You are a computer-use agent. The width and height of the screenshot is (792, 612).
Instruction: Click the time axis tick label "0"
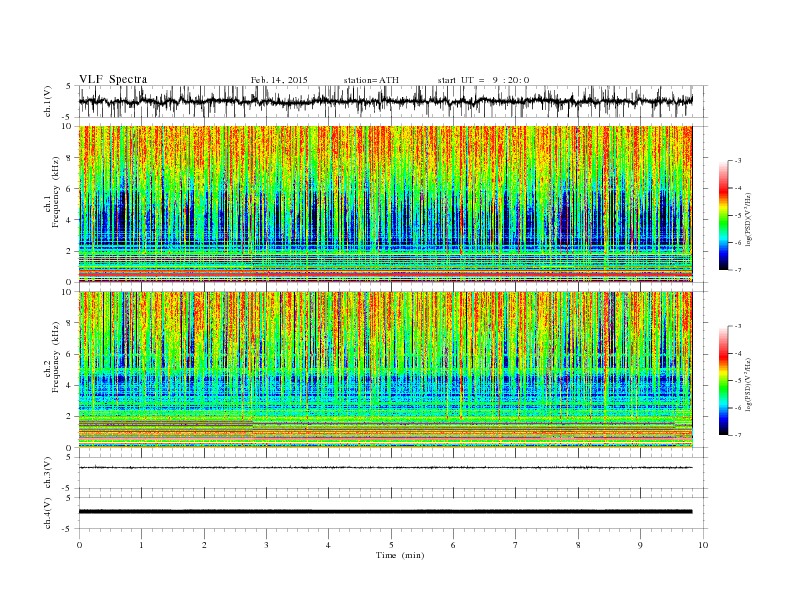tap(79, 545)
